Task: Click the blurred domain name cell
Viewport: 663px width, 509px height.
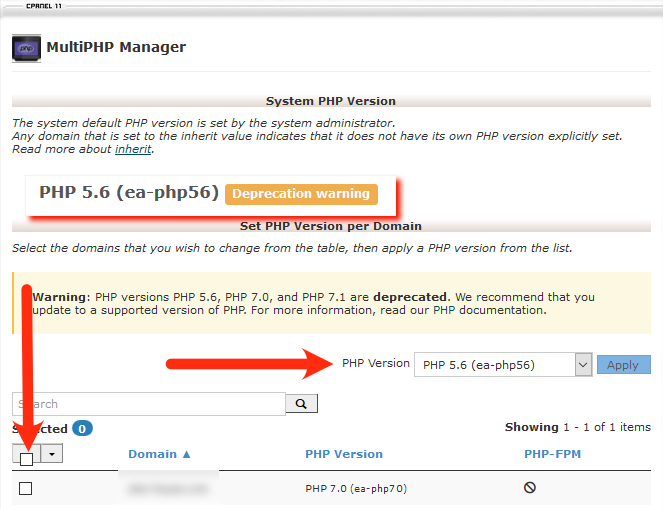Action: [168, 489]
